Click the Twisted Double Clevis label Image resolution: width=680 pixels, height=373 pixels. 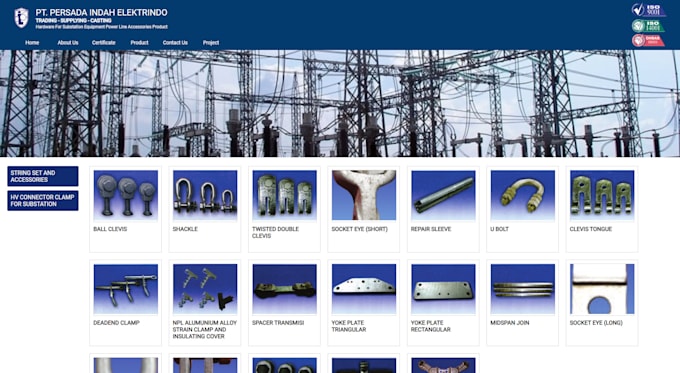[275, 232]
